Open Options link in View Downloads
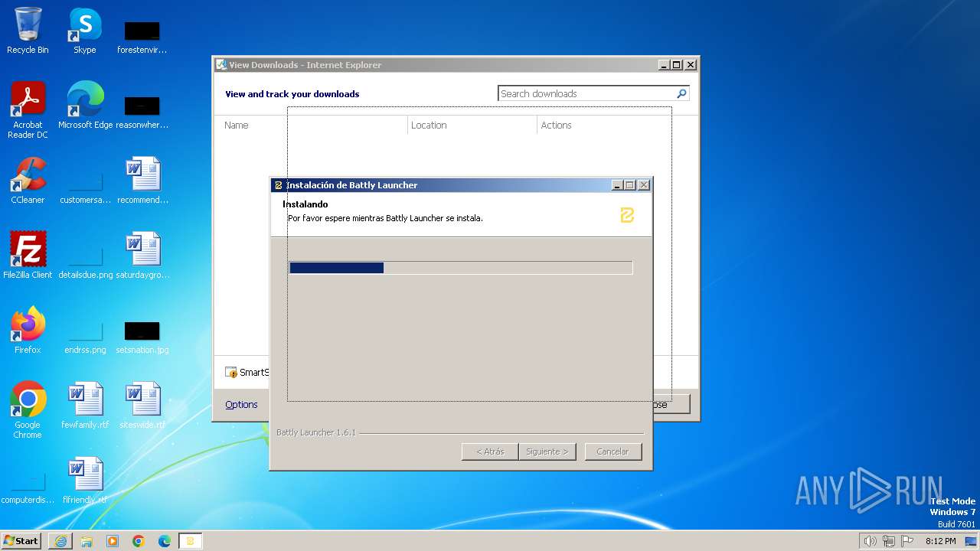This screenshot has height=551, width=980. 241,405
